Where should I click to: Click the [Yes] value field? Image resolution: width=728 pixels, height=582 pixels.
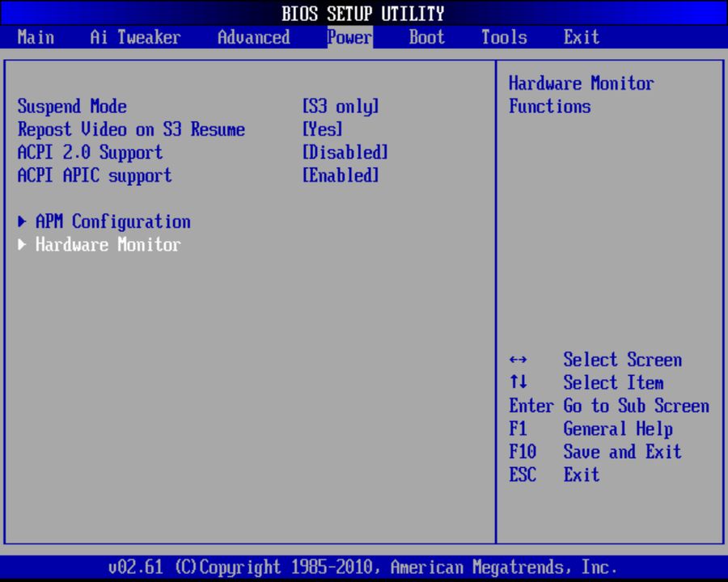click(x=322, y=129)
